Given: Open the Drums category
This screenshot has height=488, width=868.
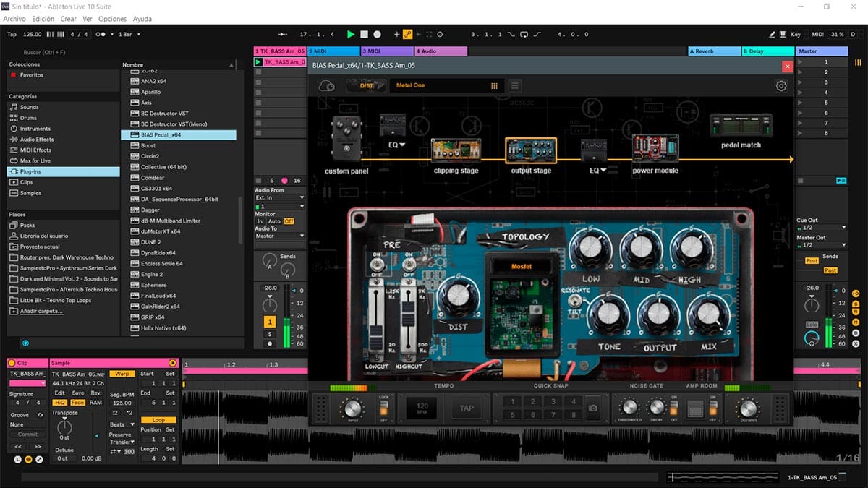Looking at the screenshot, I should [x=28, y=118].
